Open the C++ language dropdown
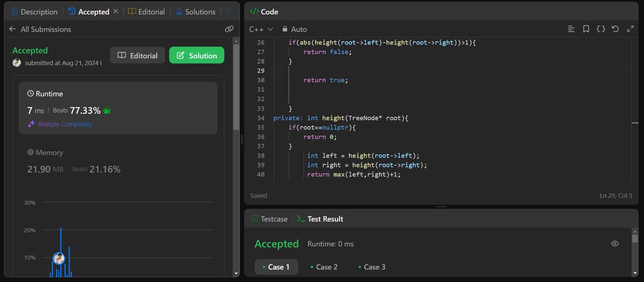This screenshot has height=282, width=644. [x=261, y=29]
